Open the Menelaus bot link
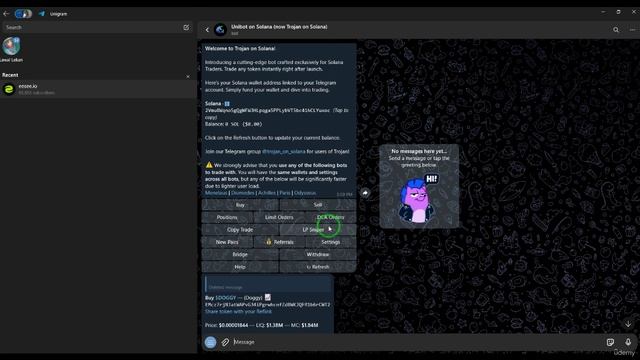Screen dimensions: 640x360 point(216,193)
